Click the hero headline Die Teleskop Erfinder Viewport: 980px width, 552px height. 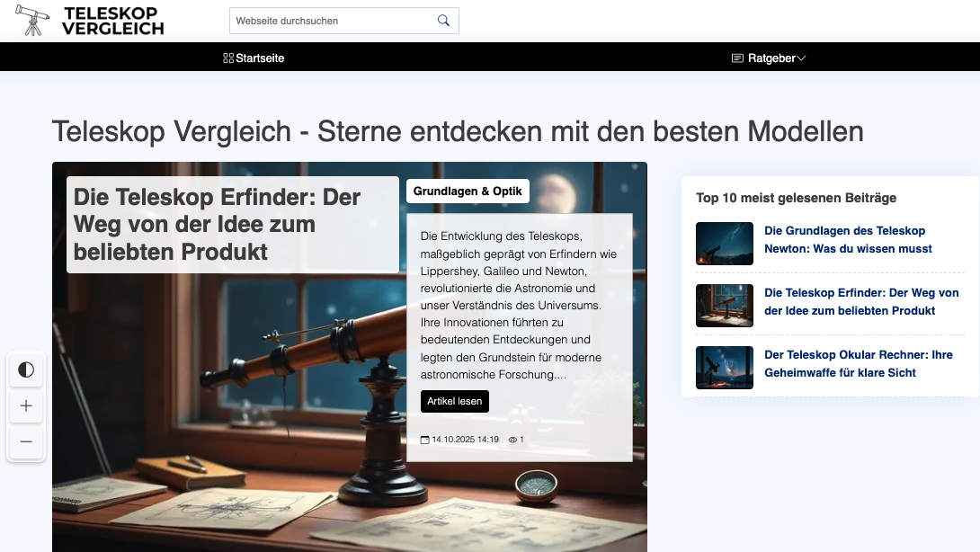[x=218, y=224]
